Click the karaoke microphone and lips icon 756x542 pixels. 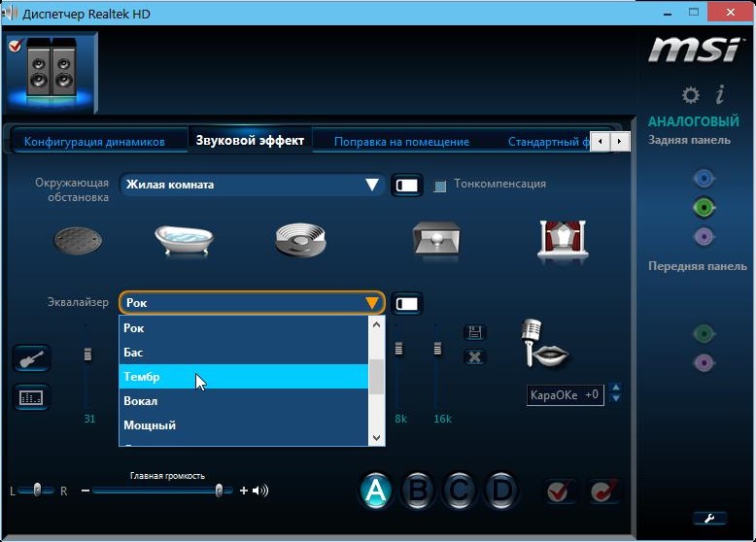pyautogui.click(x=545, y=343)
